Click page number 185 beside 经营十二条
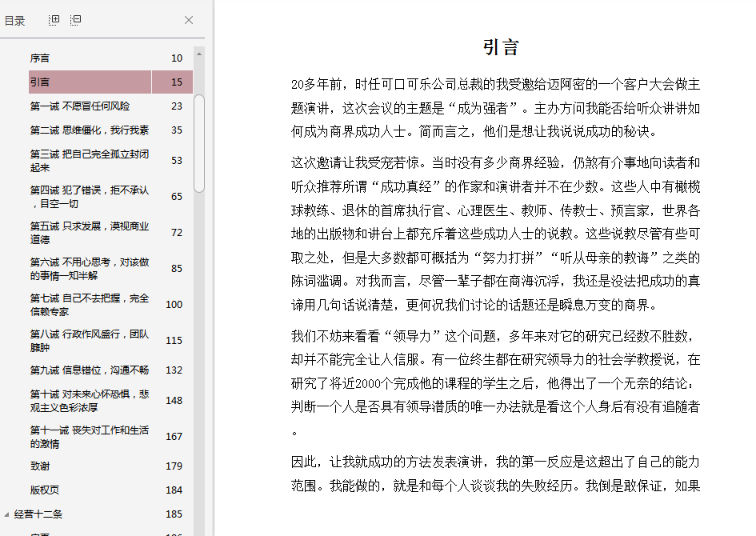 174,514
